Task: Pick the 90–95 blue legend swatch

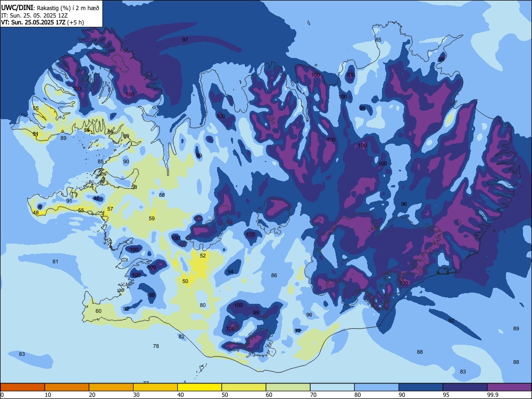Action: point(421,387)
